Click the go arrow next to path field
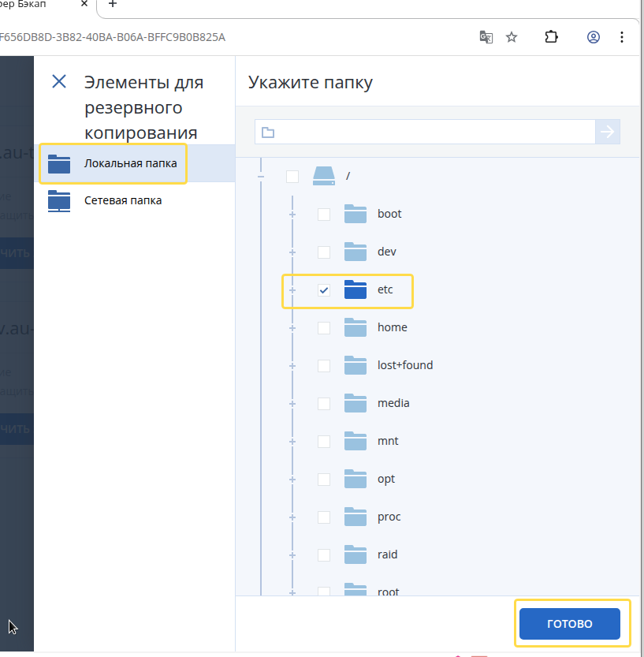The width and height of the screenshot is (644, 657). point(608,132)
